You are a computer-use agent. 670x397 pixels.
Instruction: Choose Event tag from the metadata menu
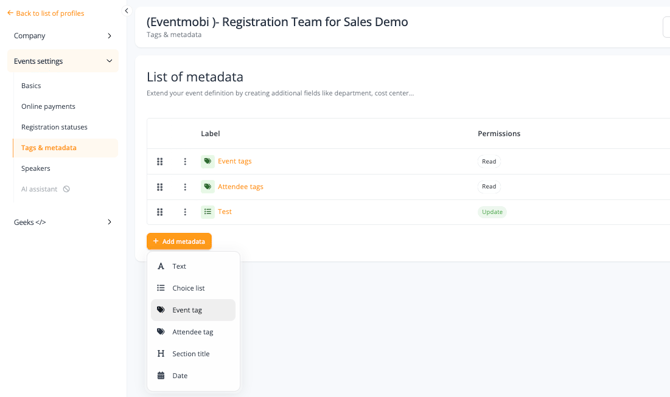(x=193, y=310)
